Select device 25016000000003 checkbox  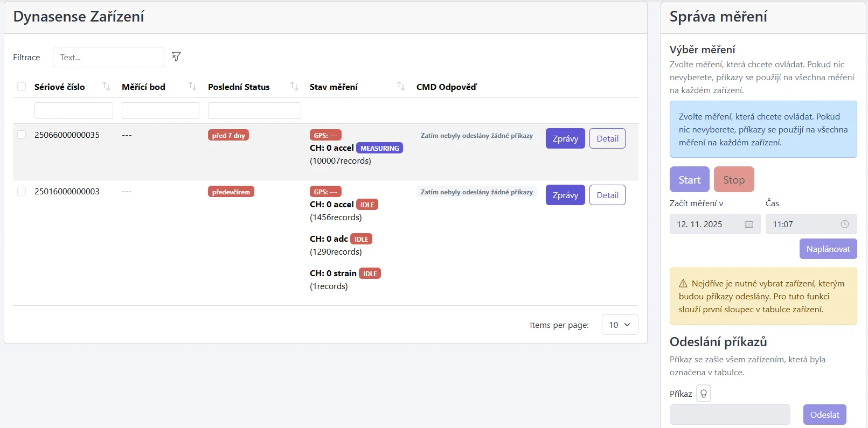click(22, 191)
